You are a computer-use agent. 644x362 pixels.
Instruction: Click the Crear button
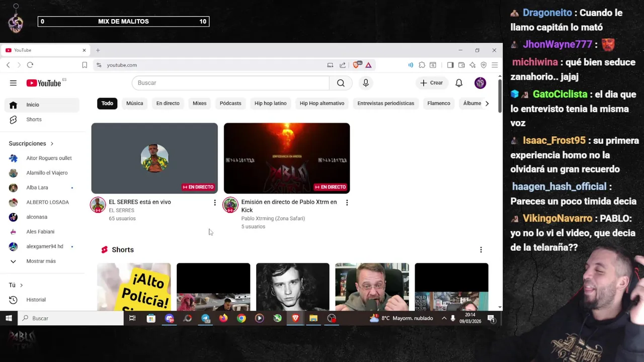[x=432, y=83]
